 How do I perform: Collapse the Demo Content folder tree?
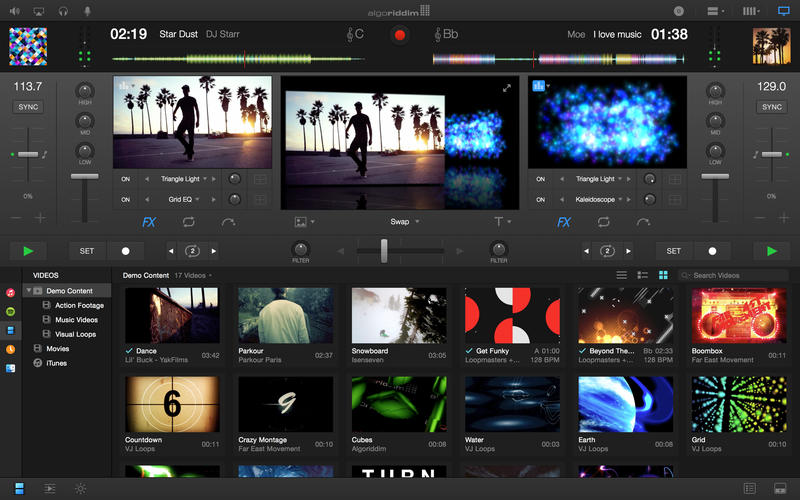click(29, 291)
